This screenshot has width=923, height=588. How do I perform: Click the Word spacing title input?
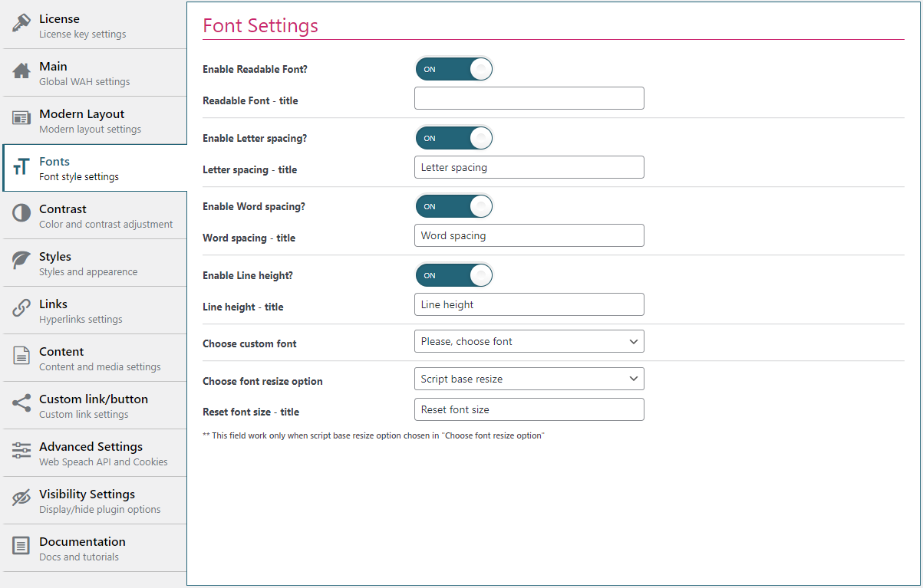pos(529,235)
